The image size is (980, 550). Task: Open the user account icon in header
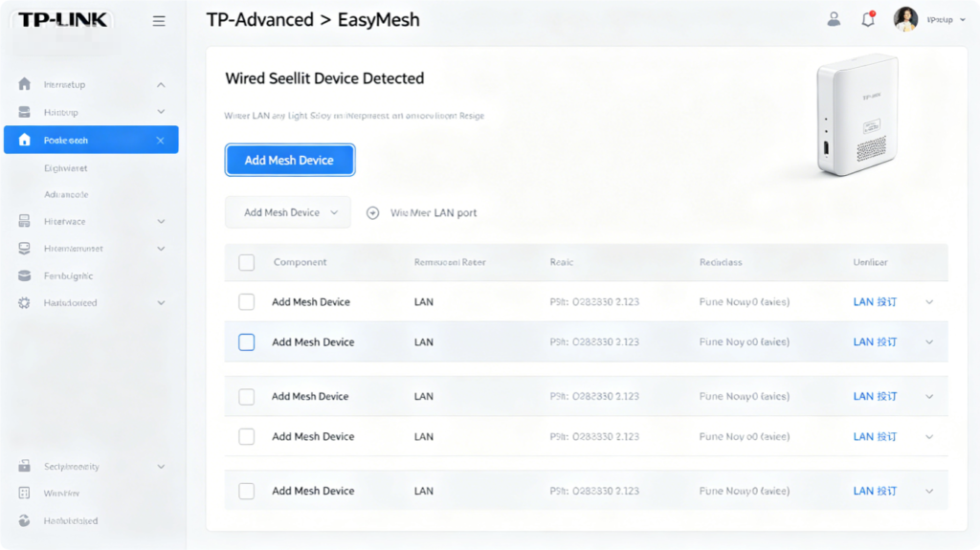[834, 19]
